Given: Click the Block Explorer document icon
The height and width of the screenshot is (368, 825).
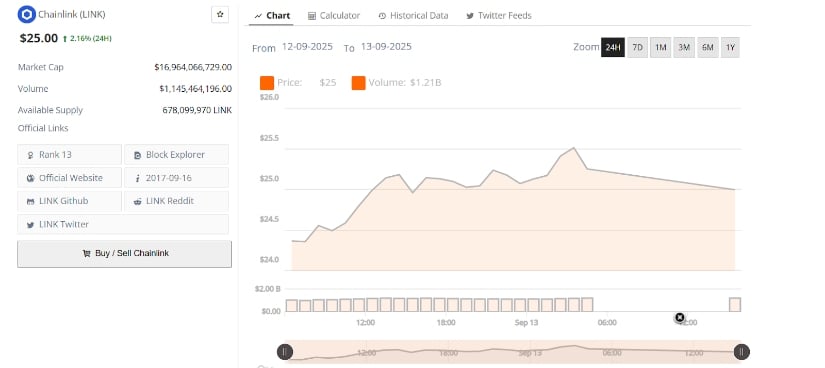Looking at the screenshot, I should pos(137,155).
